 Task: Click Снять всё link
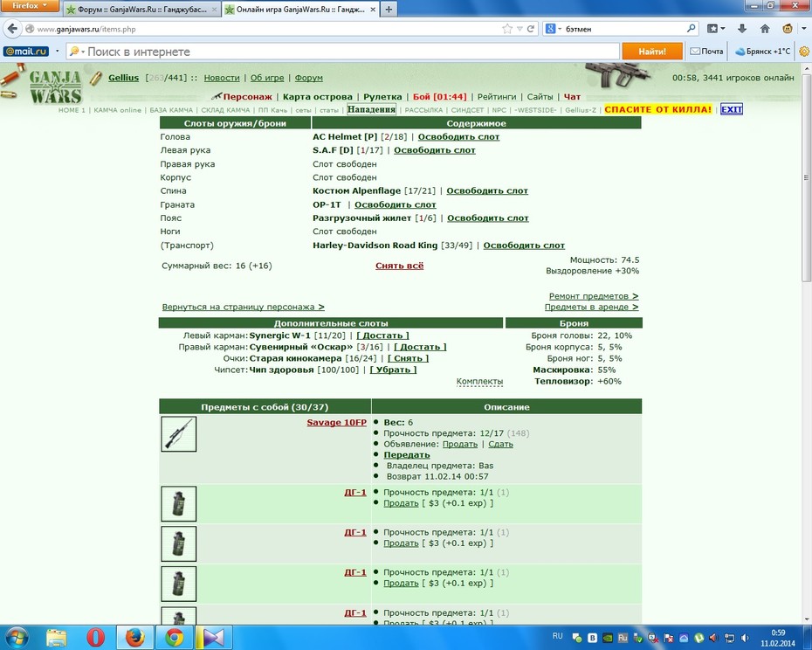click(x=399, y=266)
